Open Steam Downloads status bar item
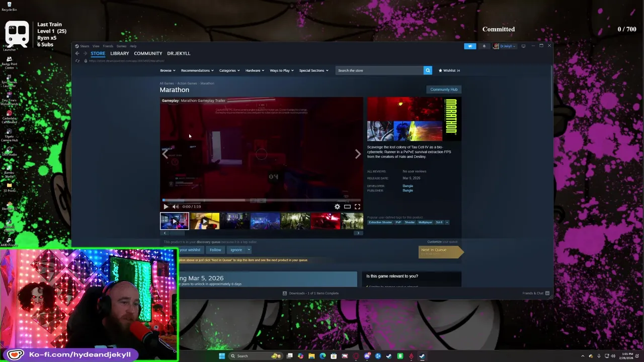Image resolution: width=644 pixels, height=362 pixels. click(310, 293)
